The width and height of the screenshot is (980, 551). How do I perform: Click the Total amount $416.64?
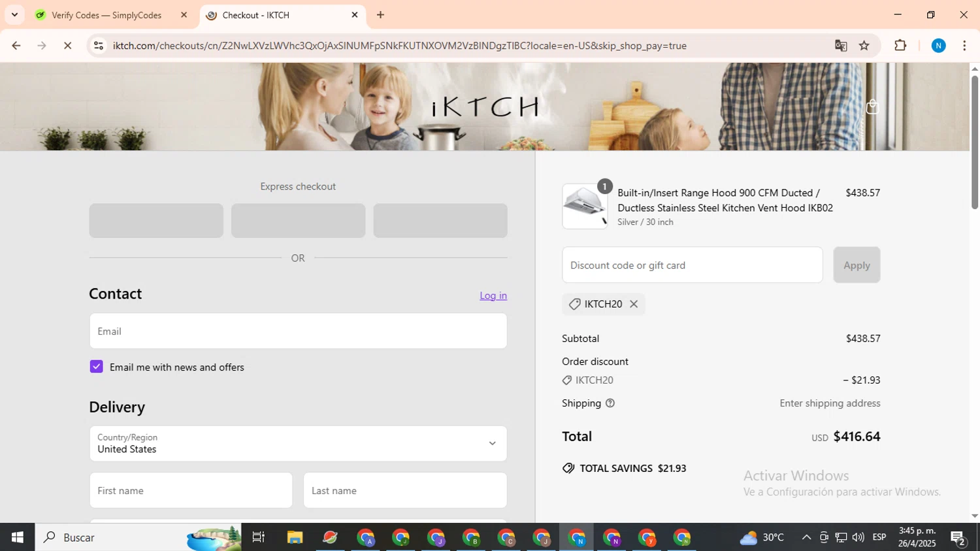click(857, 437)
